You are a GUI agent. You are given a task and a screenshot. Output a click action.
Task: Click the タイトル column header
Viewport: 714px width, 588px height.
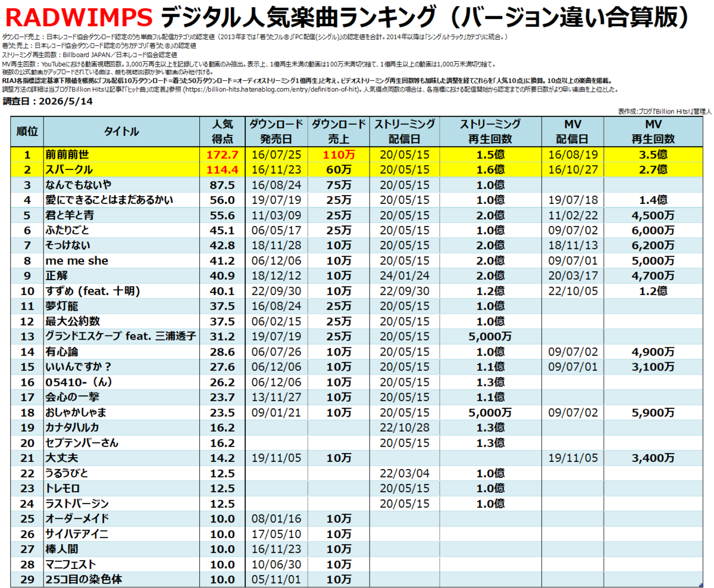[123, 131]
